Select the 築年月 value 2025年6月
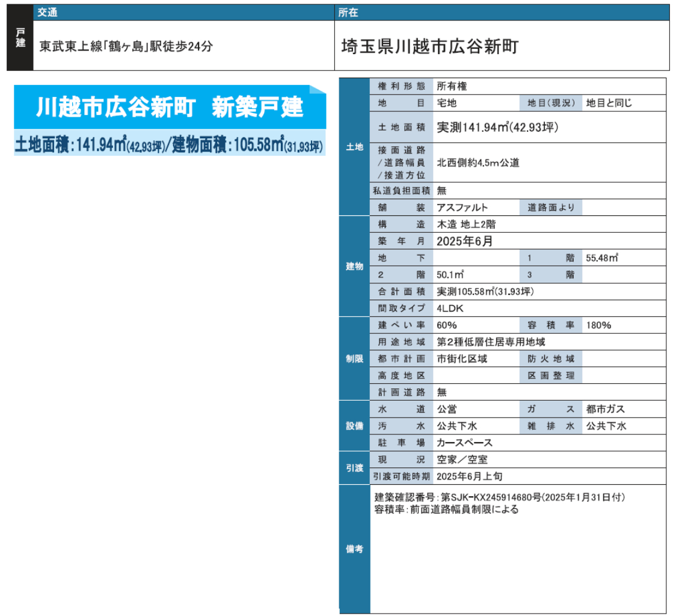The height and width of the screenshot is (616, 676). 465,241
